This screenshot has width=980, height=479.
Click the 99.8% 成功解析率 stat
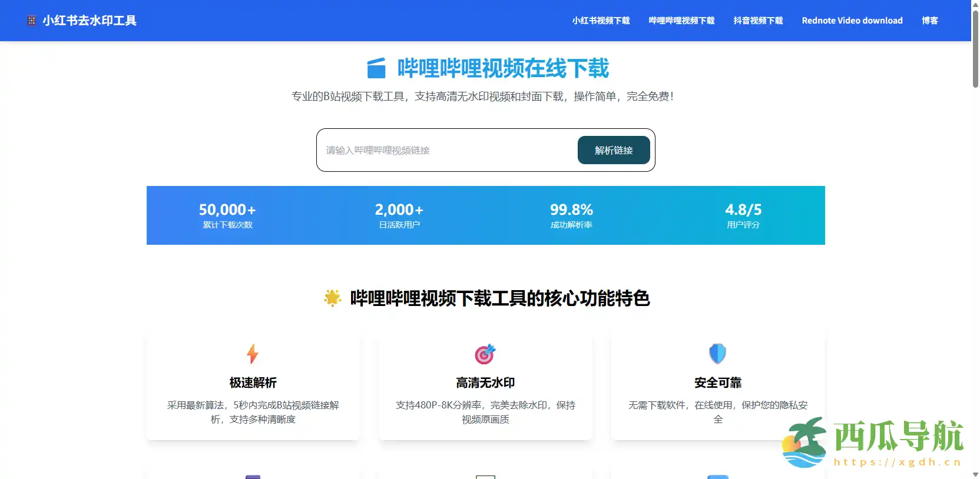(571, 215)
